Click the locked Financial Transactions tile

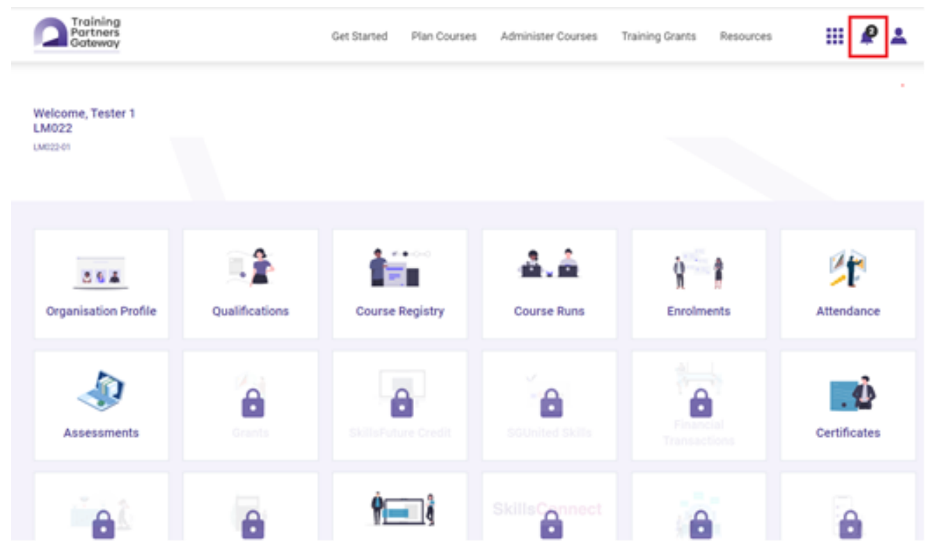pyautogui.click(x=699, y=406)
